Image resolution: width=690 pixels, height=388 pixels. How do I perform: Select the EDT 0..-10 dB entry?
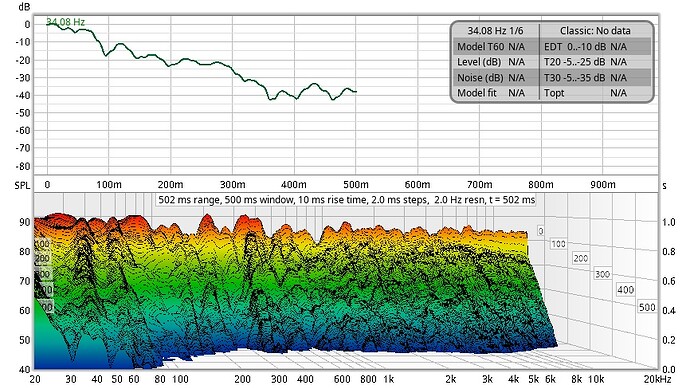pos(596,47)
